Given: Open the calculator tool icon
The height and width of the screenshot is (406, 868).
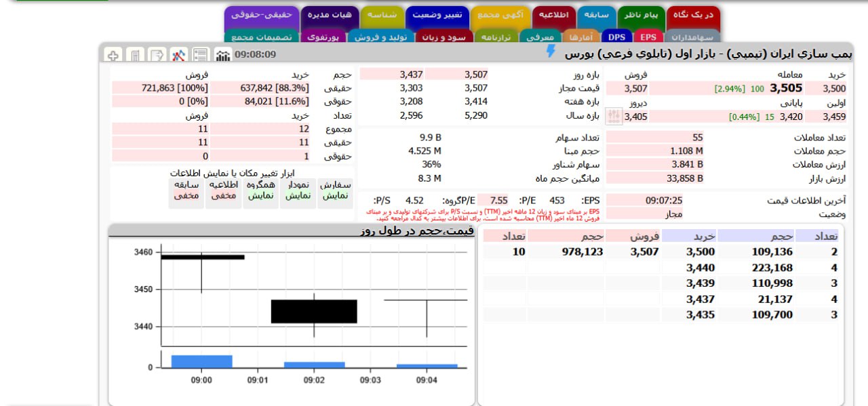Looking at the screenshot, I should tap(135, 56).
